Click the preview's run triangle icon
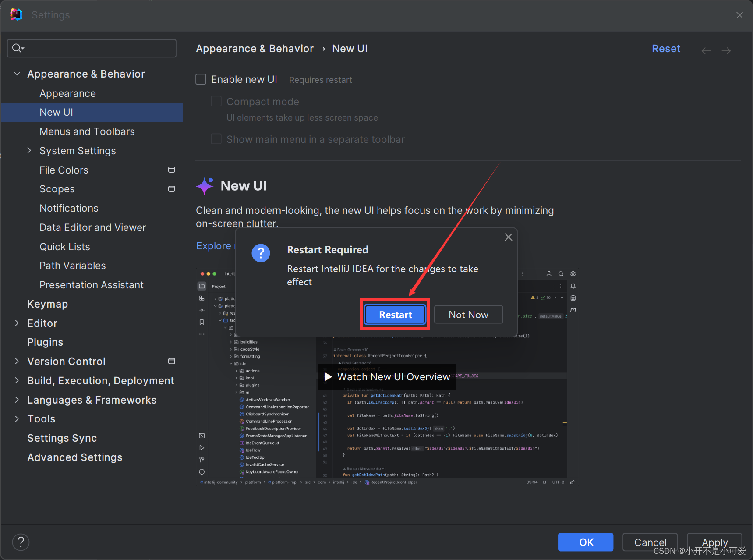The image size is (753, 560). 202,448
